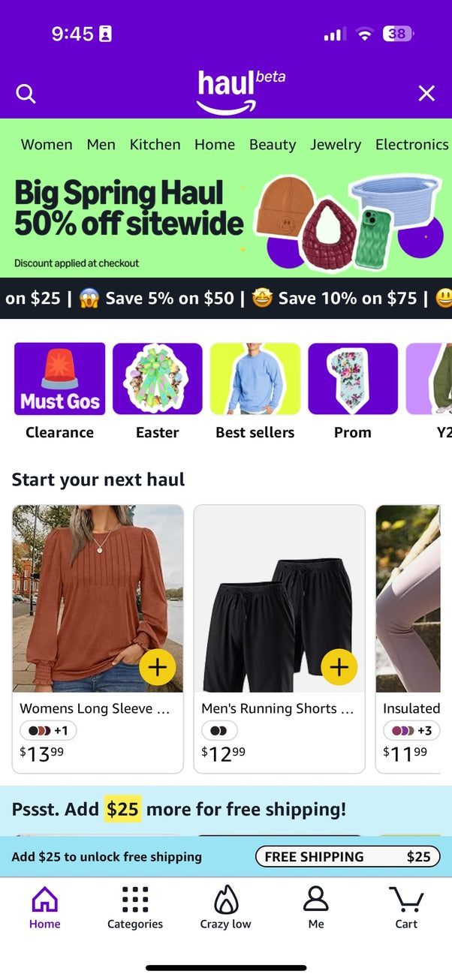
Task: Select the Beauty category tab
Action: (x=273, y=144)
